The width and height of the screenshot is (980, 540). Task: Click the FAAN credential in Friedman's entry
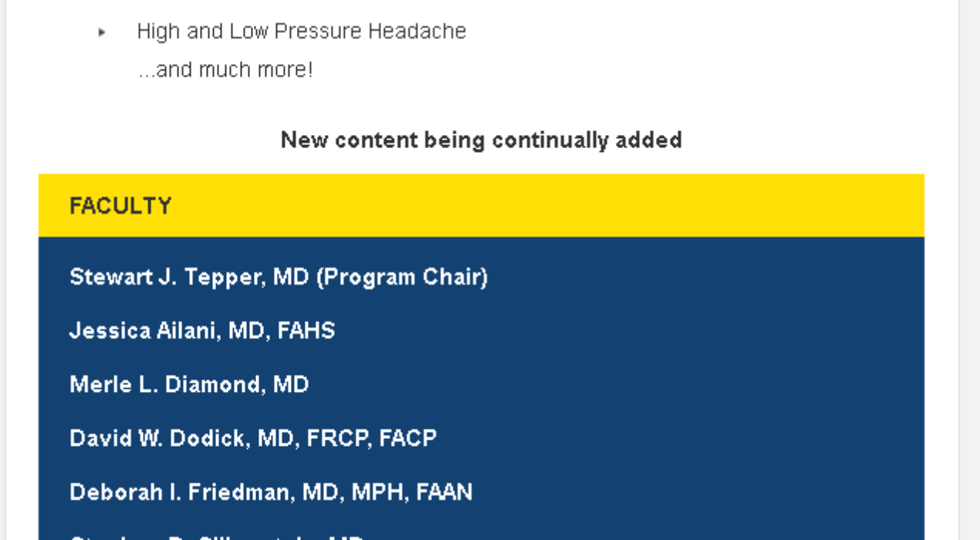[x=444, y=492]
